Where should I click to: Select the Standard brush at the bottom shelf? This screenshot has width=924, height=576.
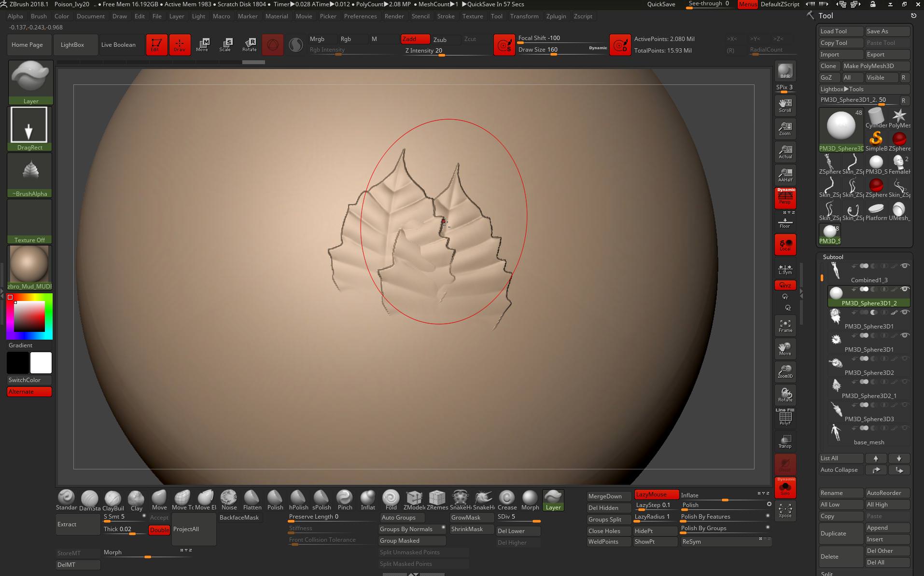[66, 500]
